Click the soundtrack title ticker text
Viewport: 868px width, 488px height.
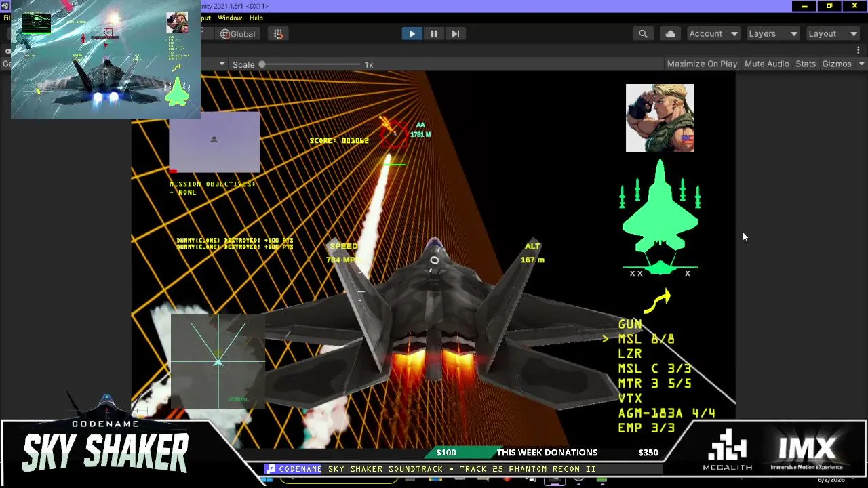point(437,469)
